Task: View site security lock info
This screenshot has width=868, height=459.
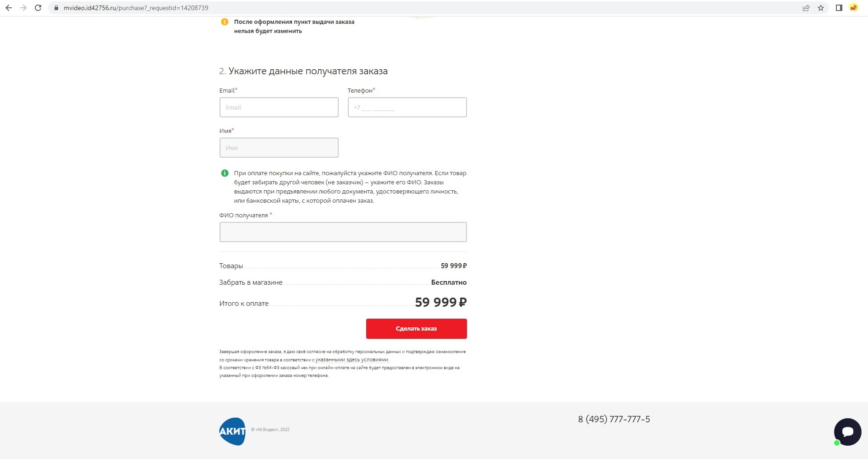Action: (56, 8)
